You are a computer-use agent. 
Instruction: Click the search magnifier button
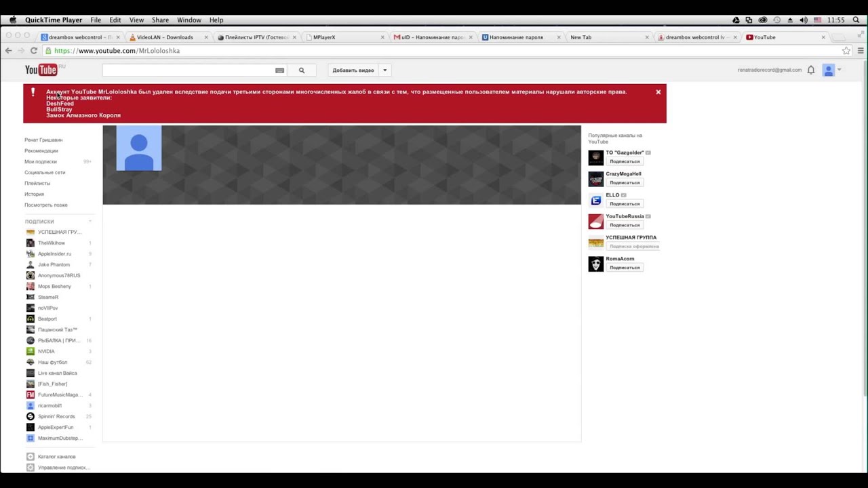click(x=302, y=70)
